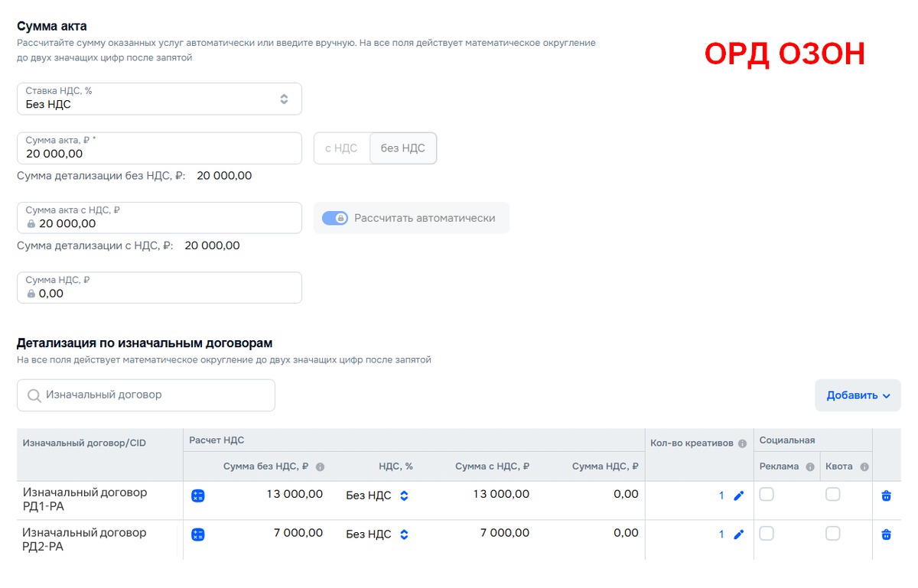Click Сумма НДС, ₽ column header
Viewport: 918px width, 588px height.
[605, 466]
